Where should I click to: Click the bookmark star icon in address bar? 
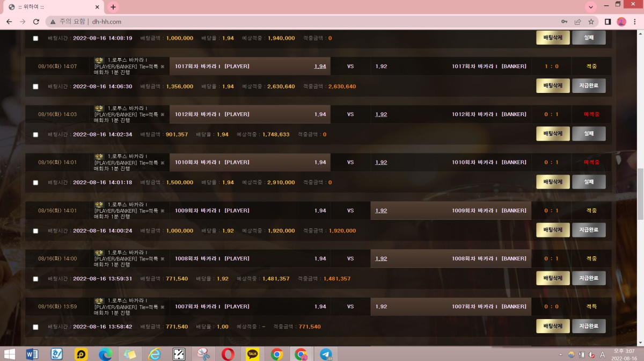(x=591, y=21)
